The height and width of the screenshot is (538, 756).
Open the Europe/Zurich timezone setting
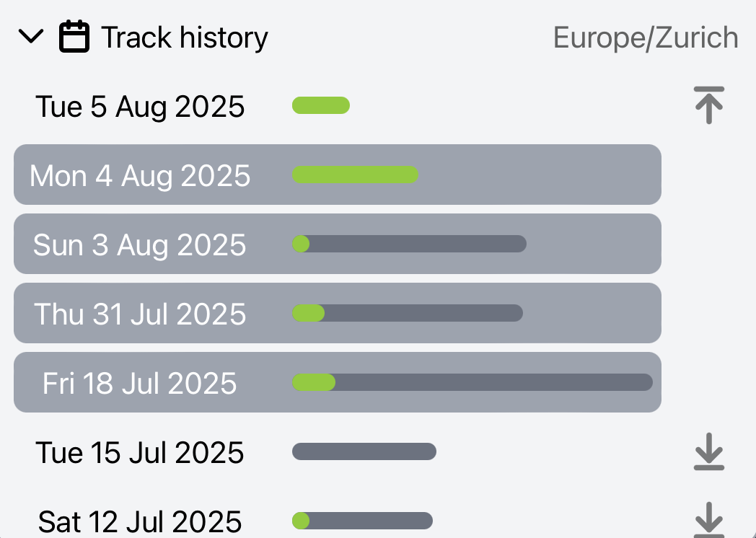click(645, 38)
